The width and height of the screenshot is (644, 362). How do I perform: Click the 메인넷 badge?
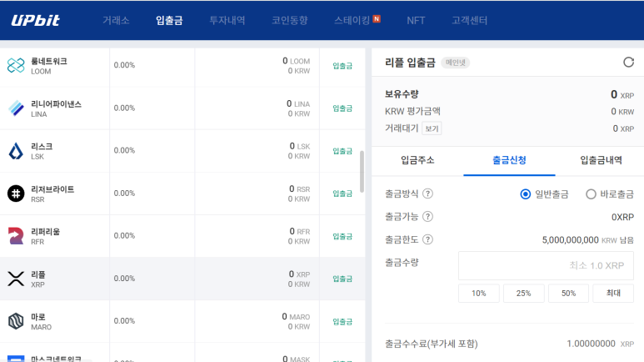click(456, 63)
